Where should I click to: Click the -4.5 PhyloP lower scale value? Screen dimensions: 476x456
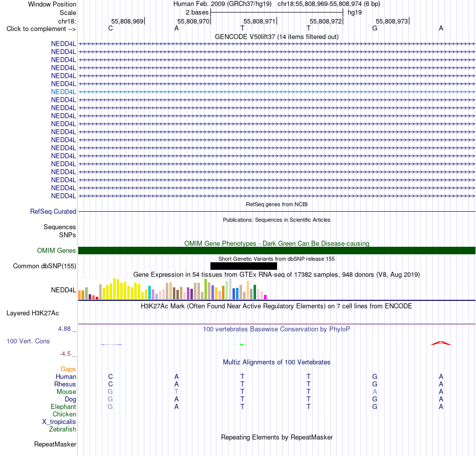pyautogui.click(x=65, y=354)
